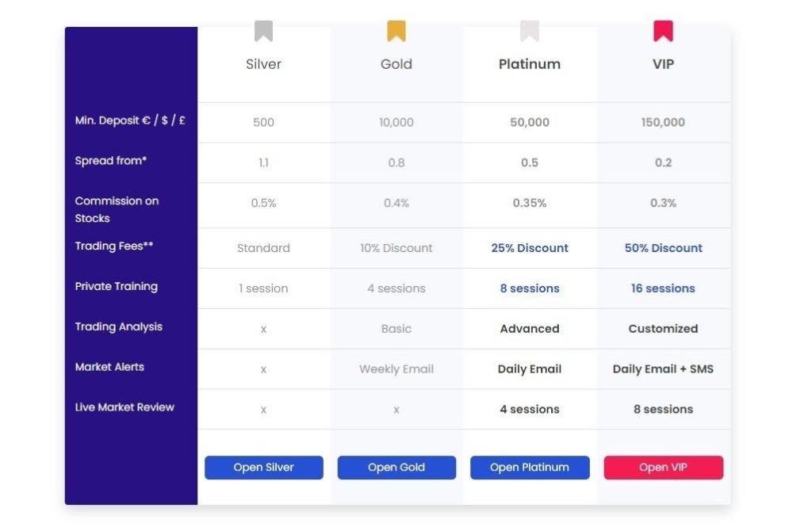This screenshot has width=812, height=527.
Task: Click the yellow Gold bookmark icon
Action: [396, 31]
